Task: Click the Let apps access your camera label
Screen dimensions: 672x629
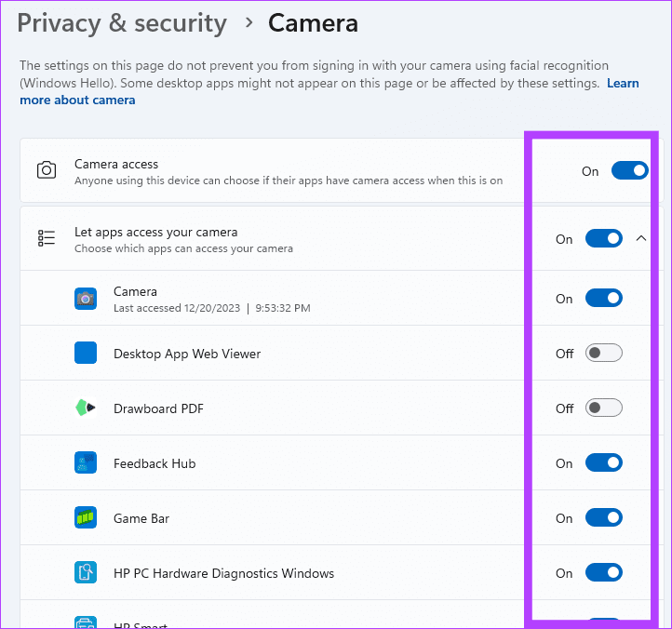Action: pyautogui.click(x=156, y=233)
